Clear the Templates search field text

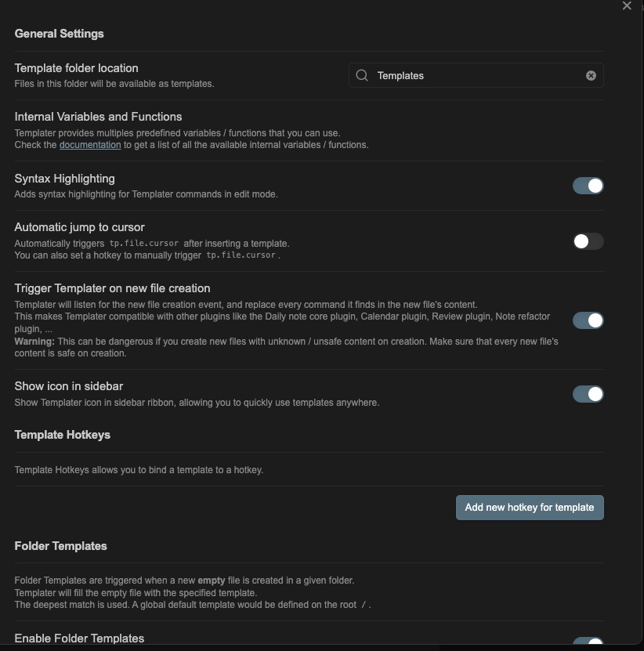pos(590,75)
